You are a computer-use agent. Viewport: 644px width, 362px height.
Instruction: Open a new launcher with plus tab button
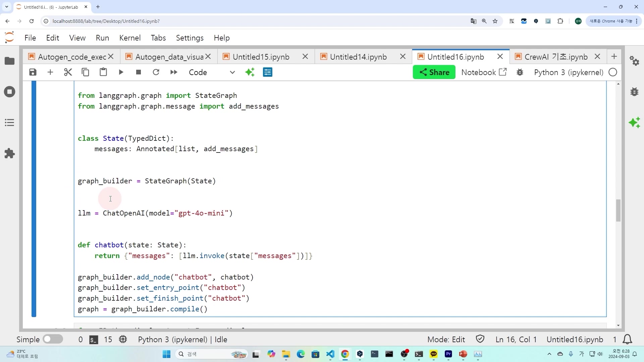coord(614,57)
